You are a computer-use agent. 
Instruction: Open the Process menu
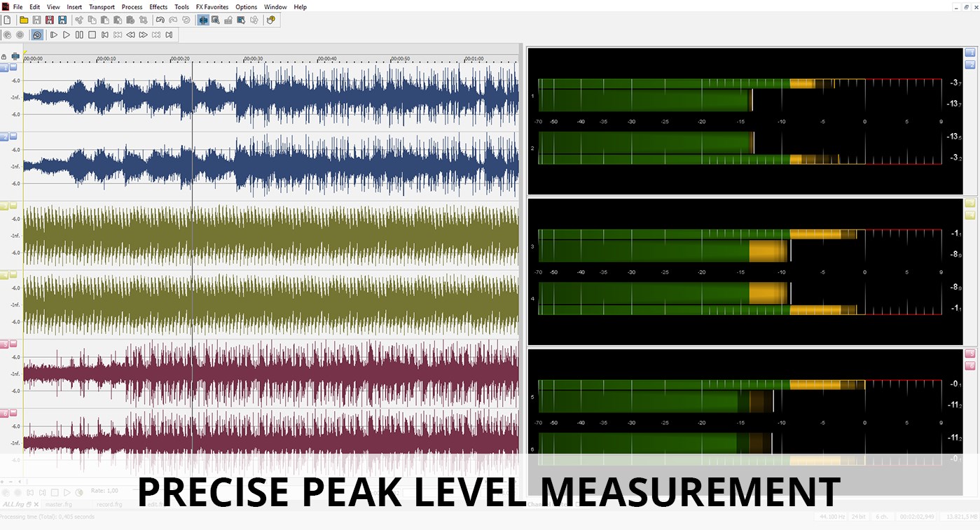[132, 7]
